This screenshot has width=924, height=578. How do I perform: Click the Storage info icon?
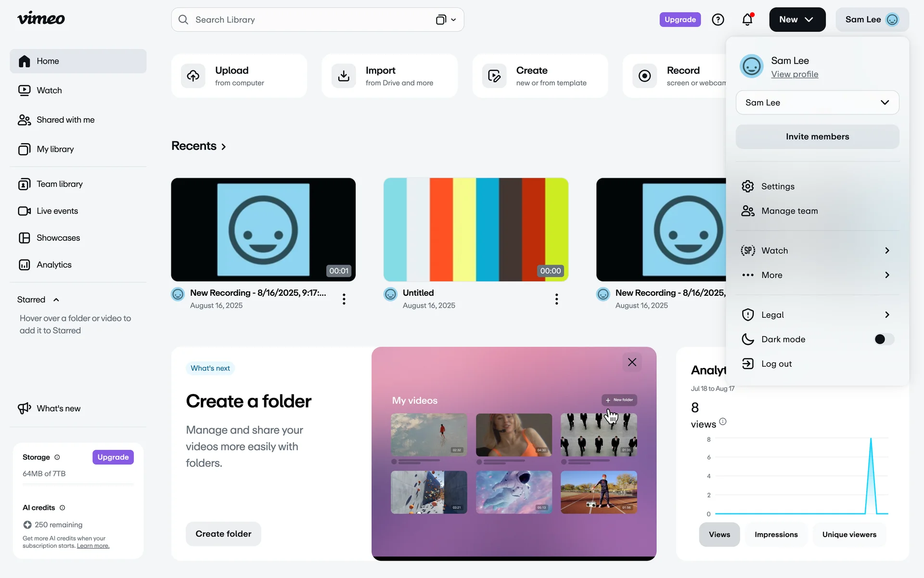pyautogui.click(x=57, y=457)
